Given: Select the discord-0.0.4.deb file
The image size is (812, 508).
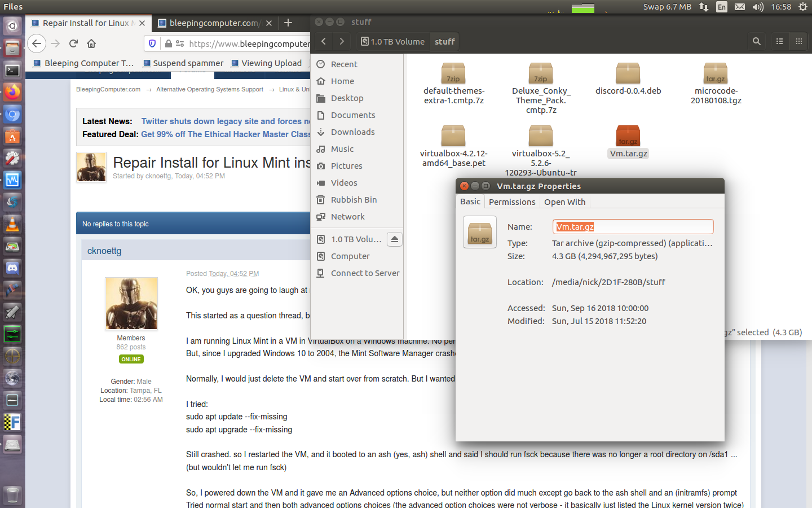Looking at the screenshot, I should (x=628, y=80).
